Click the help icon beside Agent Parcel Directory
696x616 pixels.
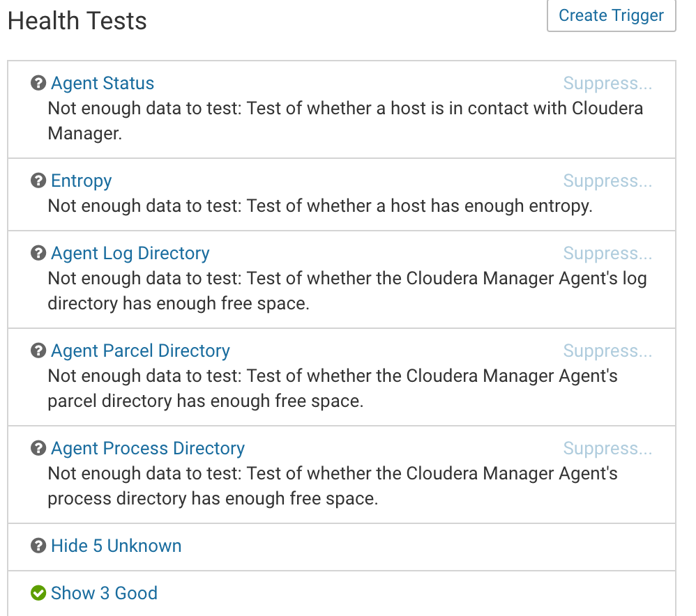[x=38, y=351]
